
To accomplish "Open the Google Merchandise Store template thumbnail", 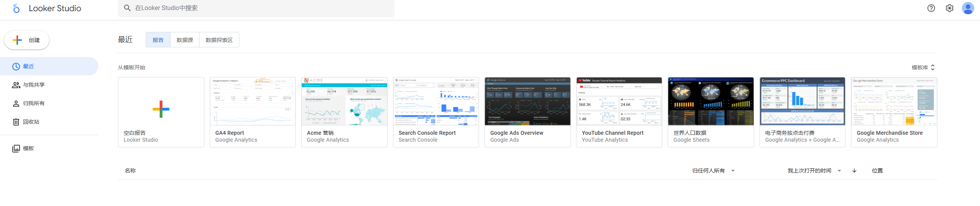I will click(894, 101).
